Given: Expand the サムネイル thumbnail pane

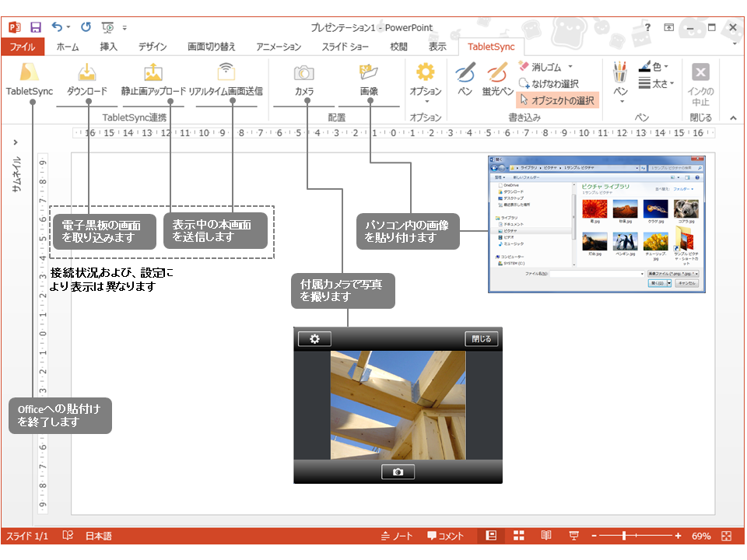Looking at the screenshot, I should point(16,142).
